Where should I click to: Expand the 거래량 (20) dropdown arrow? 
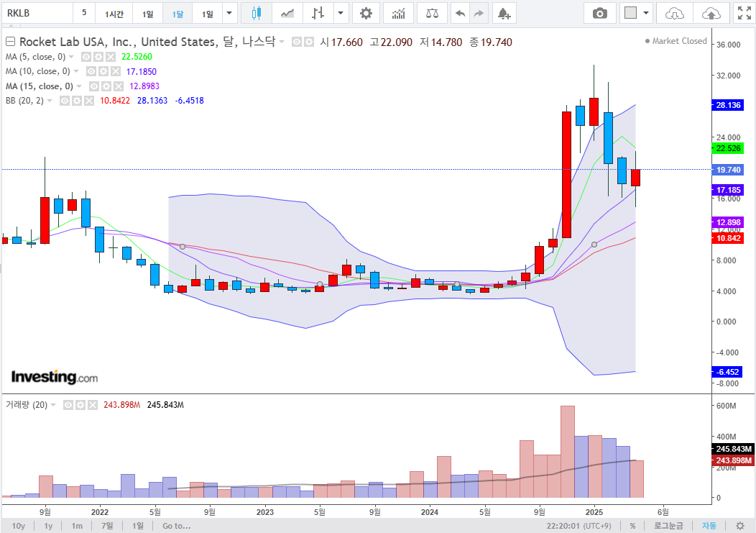pos(53,405)
